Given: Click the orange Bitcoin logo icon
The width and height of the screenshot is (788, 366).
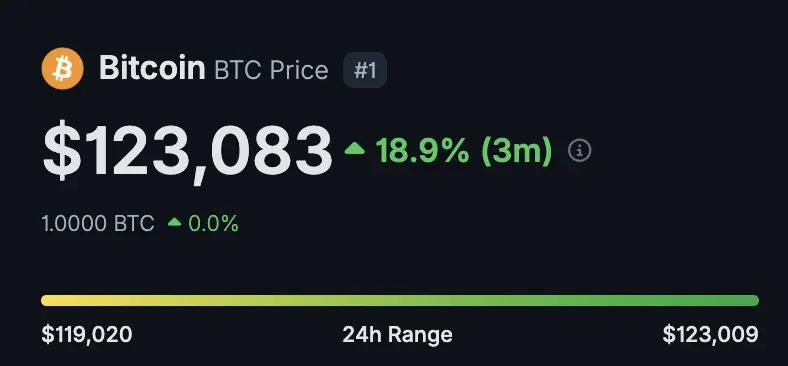Looking at the screenshot, I should point(62,68).
